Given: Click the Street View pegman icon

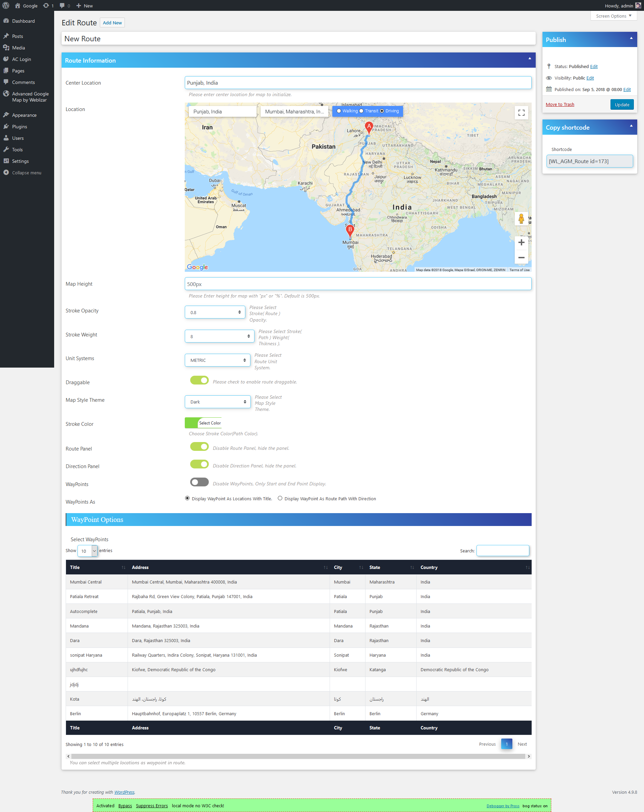Looking at the screenshot, I should 521,218.
